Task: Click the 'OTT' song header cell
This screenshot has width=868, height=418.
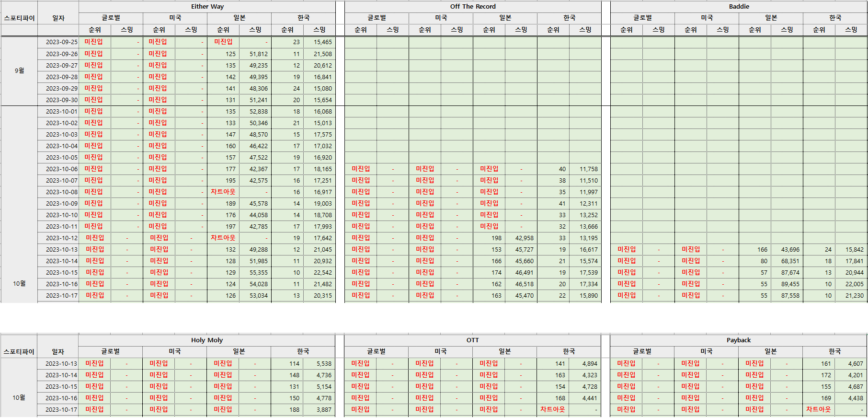Action: (473, 340)
